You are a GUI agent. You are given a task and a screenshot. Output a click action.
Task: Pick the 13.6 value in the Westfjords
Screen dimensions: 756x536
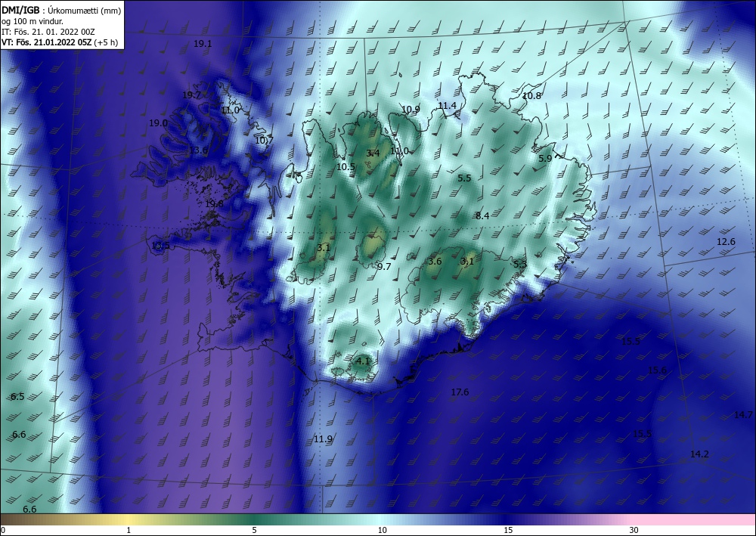(198, 150)
